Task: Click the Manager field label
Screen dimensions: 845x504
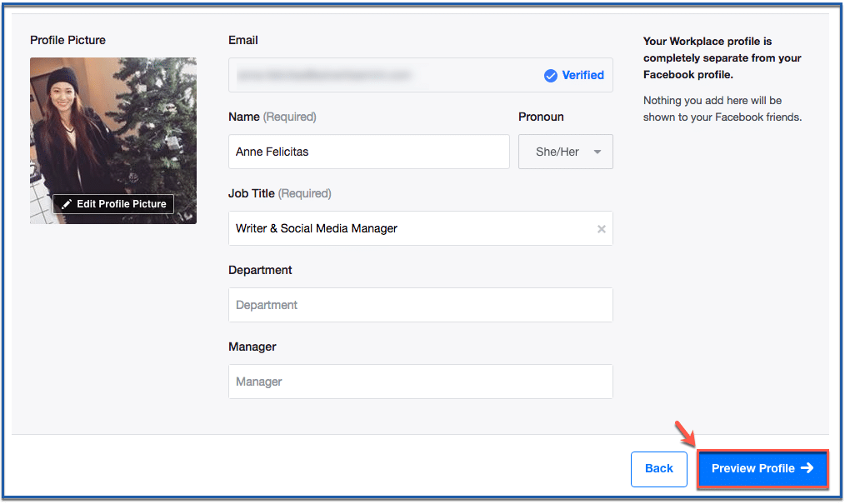Action: tap(252, 347)
